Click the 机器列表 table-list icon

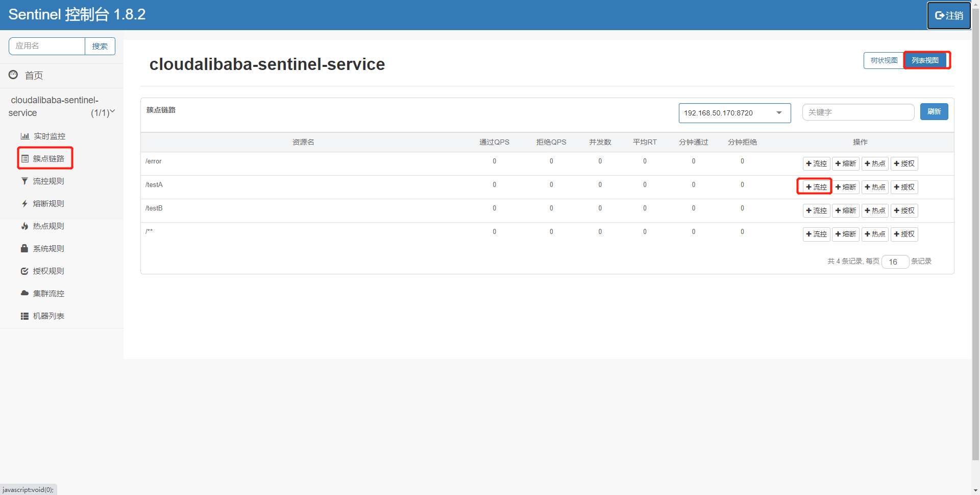(x=24, y=316)
